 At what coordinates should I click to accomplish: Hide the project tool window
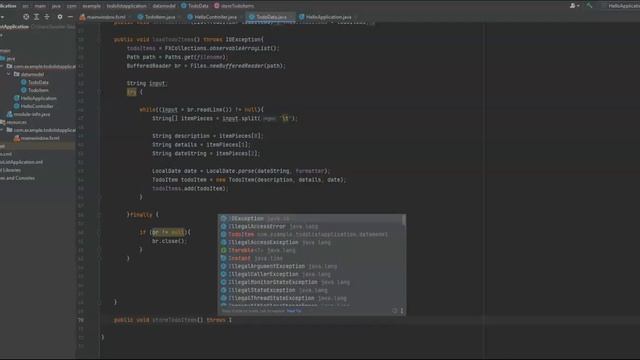click(x=70, y=17)
